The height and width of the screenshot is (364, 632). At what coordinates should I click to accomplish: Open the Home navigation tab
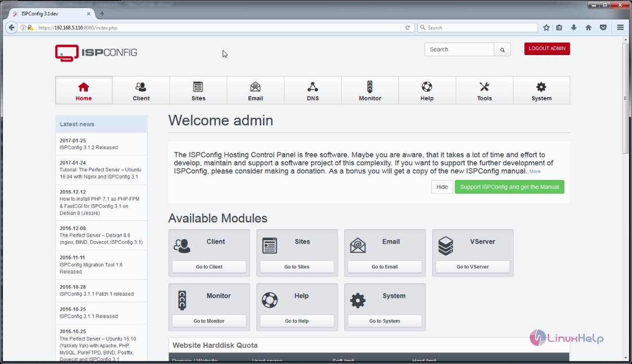(x=84, y=90)
